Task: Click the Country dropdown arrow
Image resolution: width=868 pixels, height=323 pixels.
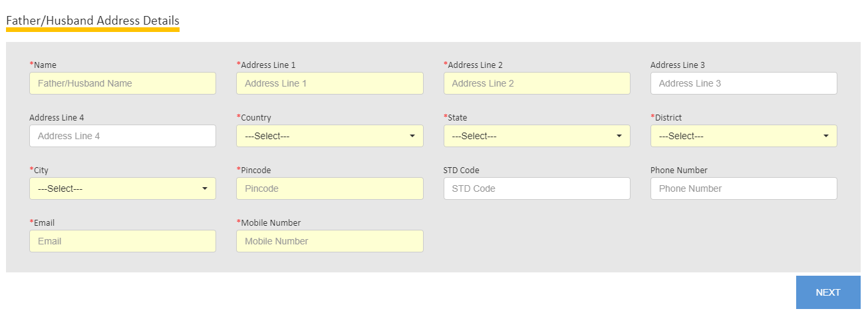Action: tap(412, 136)
